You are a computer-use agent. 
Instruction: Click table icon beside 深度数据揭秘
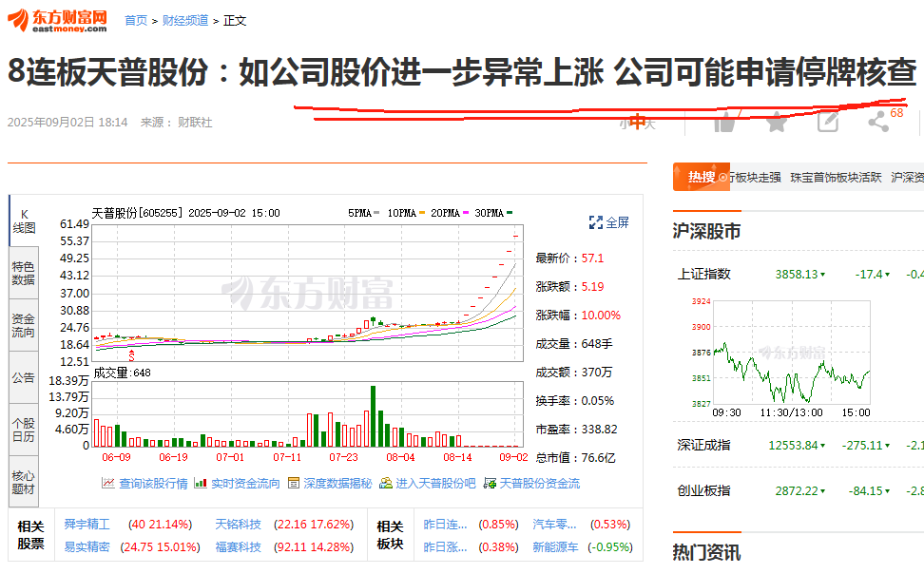pyautogui.click(x=293, y=484)
